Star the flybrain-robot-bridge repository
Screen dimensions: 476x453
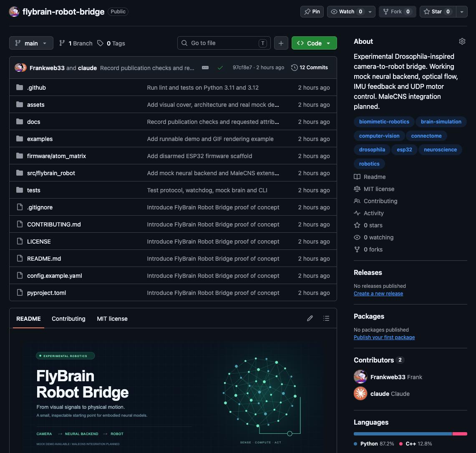point(438,12)
